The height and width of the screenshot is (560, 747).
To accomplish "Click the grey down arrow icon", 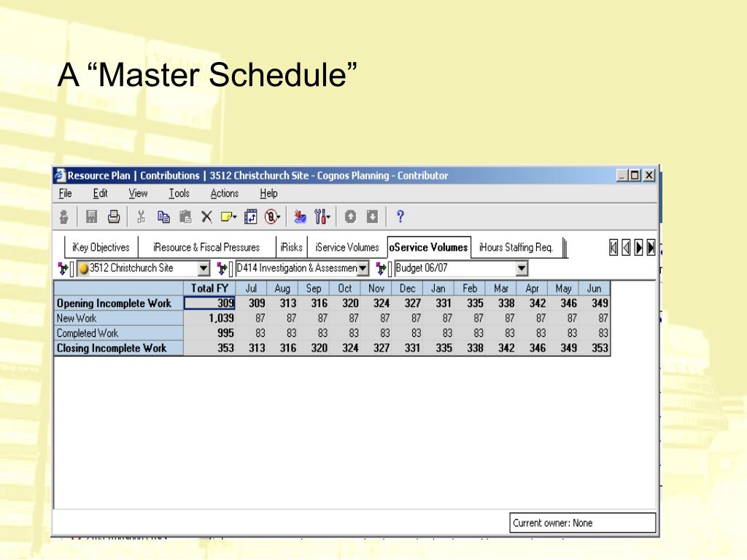I will pyautogui.click(x=372, y=217).
